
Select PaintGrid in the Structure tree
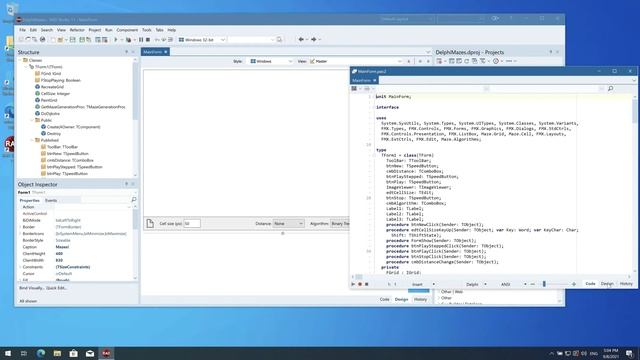(x=49, y=100)
